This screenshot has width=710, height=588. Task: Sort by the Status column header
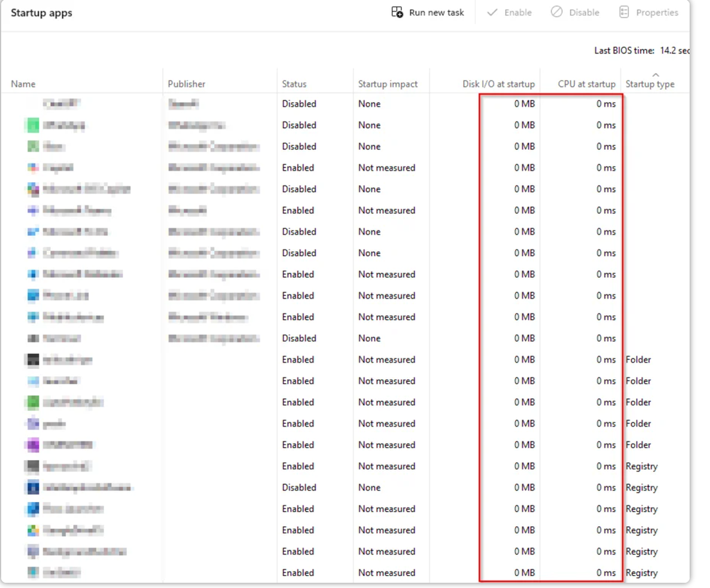[x=295, y=84]
